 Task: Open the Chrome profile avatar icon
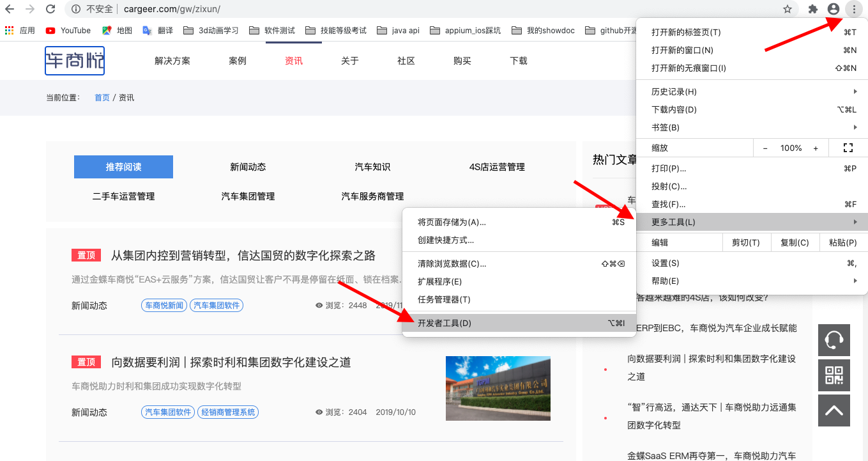[833, 10]
